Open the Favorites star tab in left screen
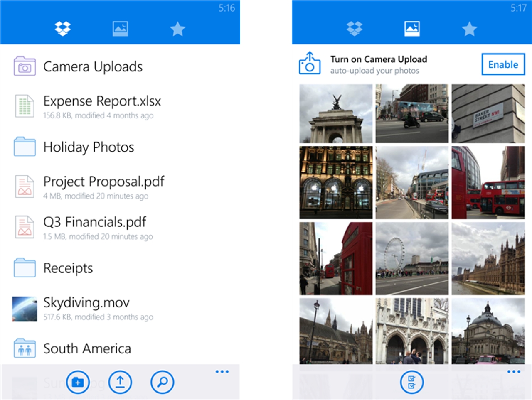The height and width of the screenshot is (400, 532). [x=177, y=29]
